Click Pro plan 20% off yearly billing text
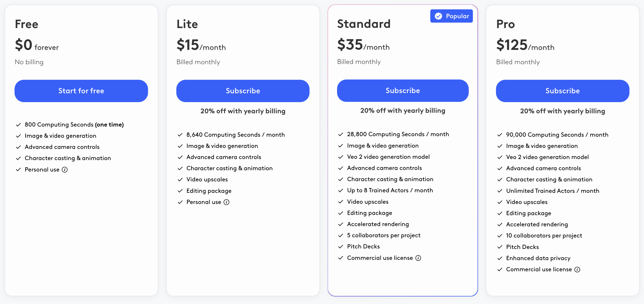 click(x=562, y=111)
